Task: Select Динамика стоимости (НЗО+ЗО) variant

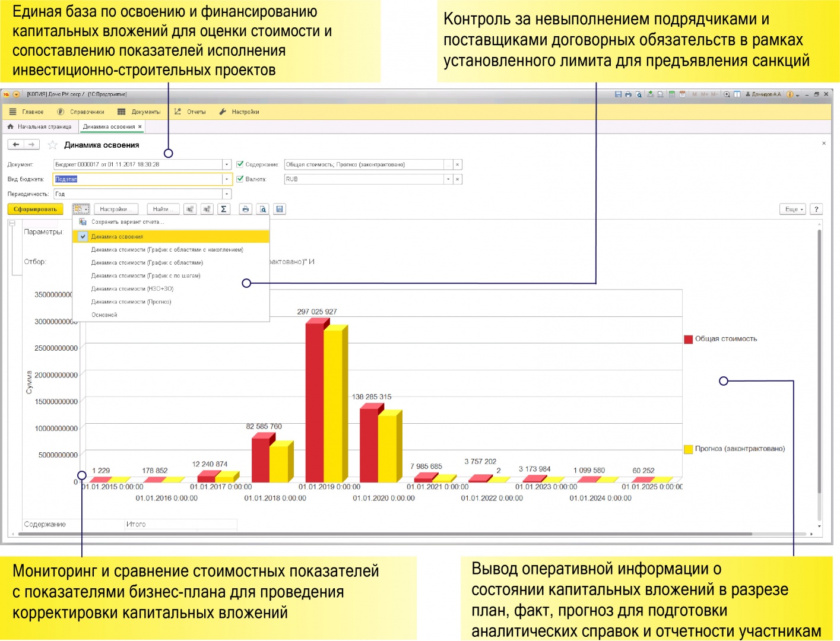Action: pos(171,288)
